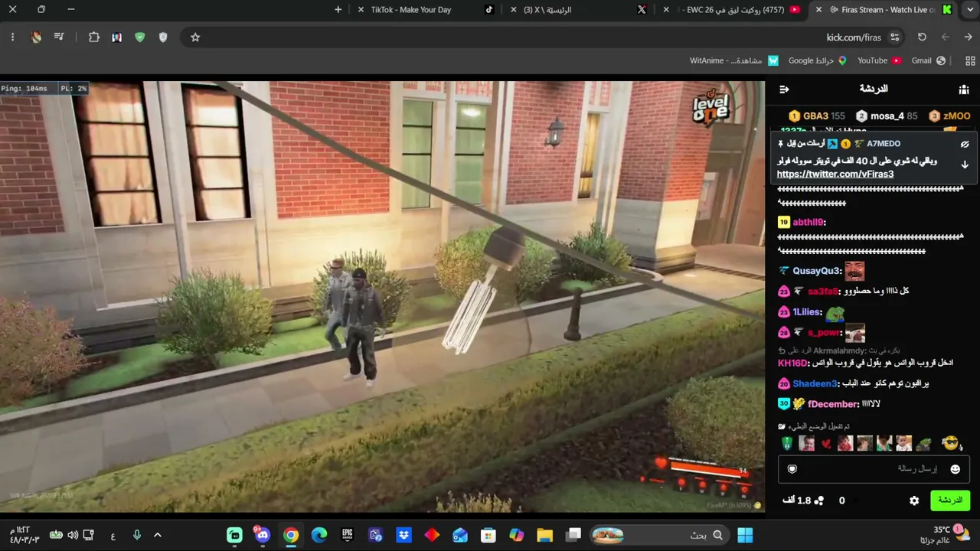Open a new browser tab
980x551 pixels.
tap(338, 10)
